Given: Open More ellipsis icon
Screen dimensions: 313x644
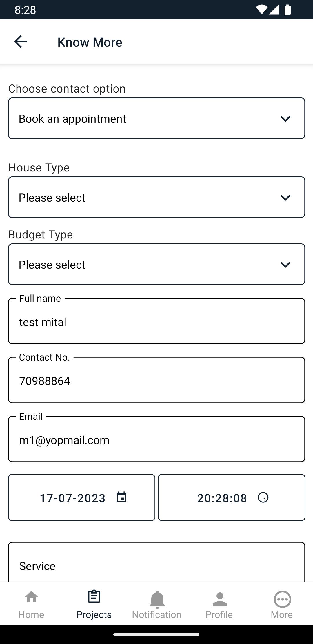Looking at the screenshot, I should pyautogui.click(x=282, y=599).
